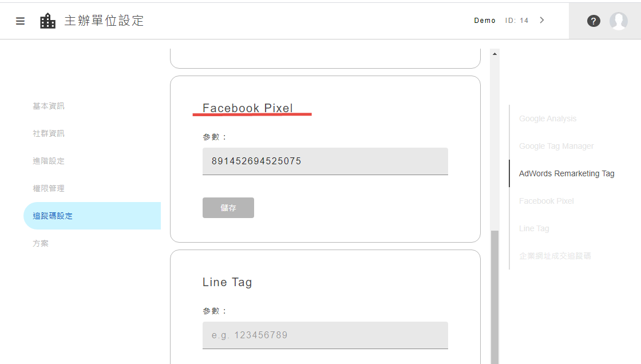Image resolution: width=641 pixels, height=364 pixels.
Task: Open the 方案 sidebar item
Action: [x=41, y=243]
